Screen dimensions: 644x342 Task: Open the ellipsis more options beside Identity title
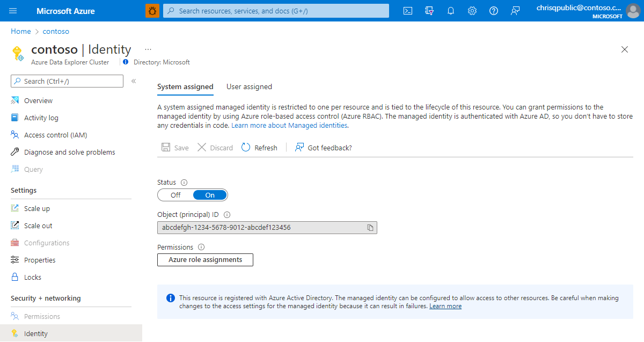tap(148, 49)
